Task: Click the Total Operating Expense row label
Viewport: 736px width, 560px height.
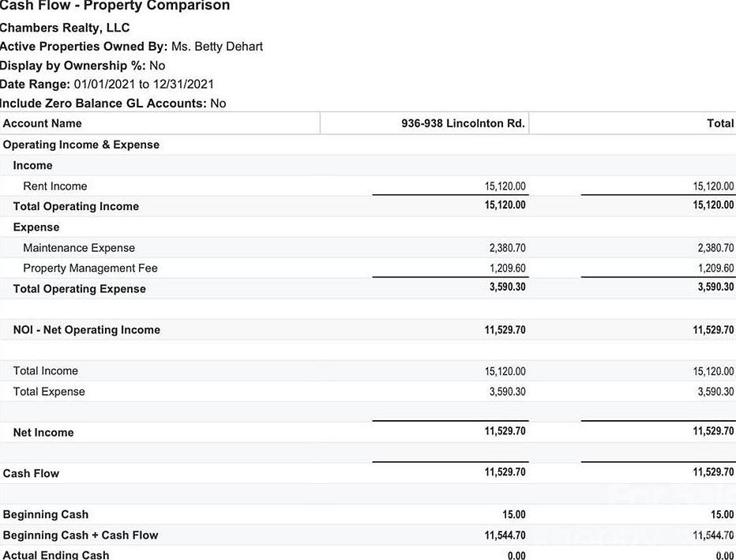Action: tap(80, 289)
